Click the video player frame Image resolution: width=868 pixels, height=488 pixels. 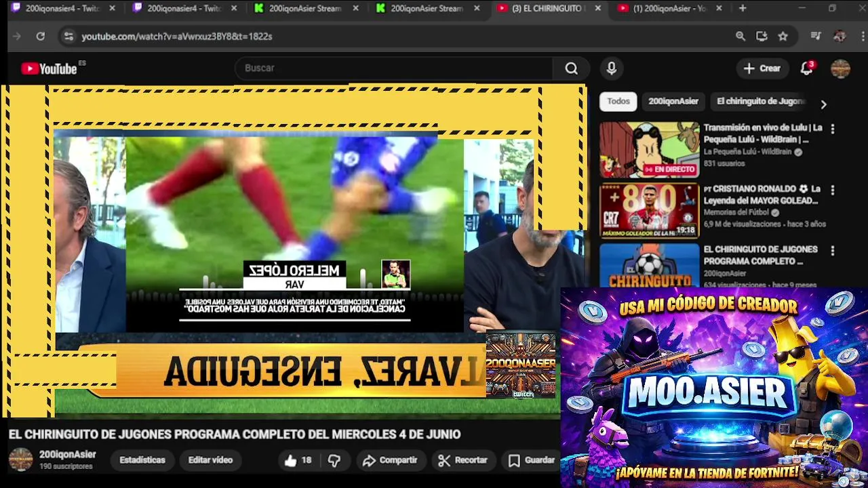point(295,251)
